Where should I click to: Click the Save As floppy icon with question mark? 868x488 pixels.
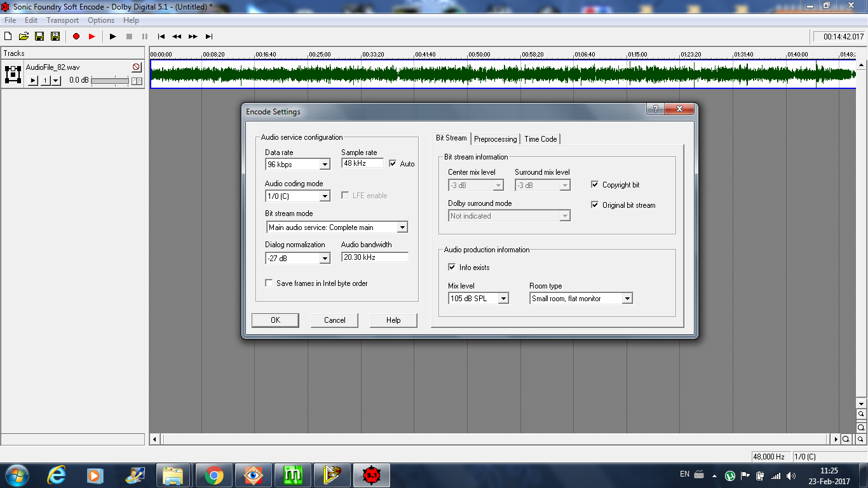(55, 37)
